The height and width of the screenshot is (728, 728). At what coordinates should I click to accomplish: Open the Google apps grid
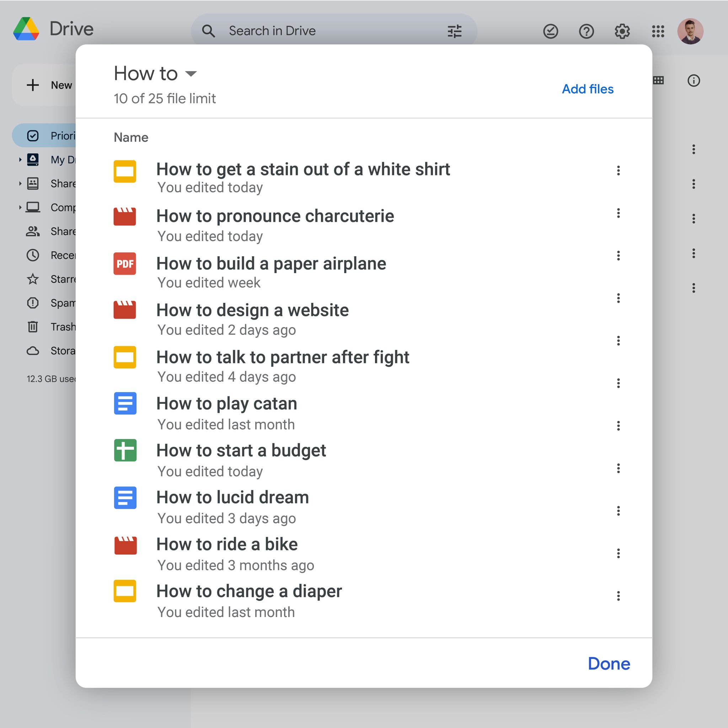point(658,31)
